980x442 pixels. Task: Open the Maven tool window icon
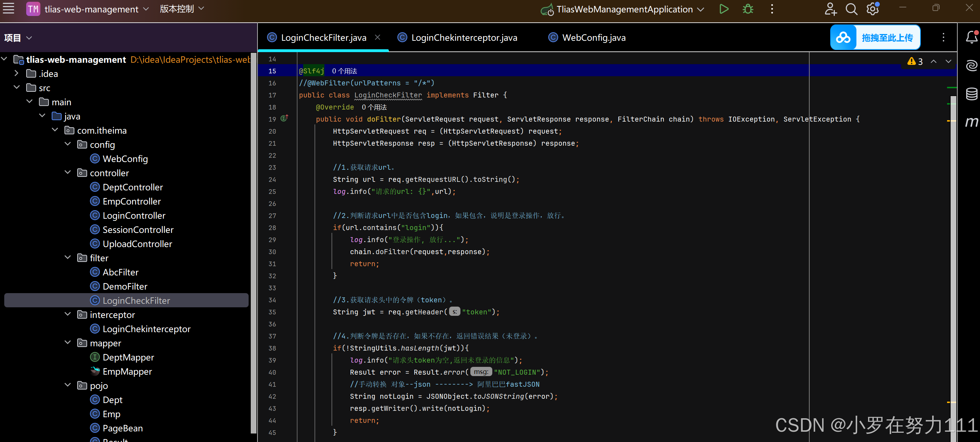[971, 122]
